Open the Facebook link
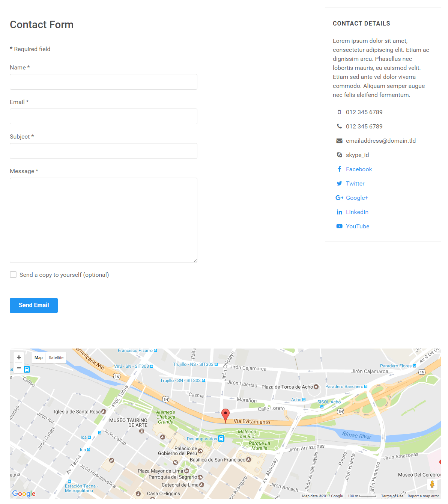The image size is (448, 504). (359, 169)
